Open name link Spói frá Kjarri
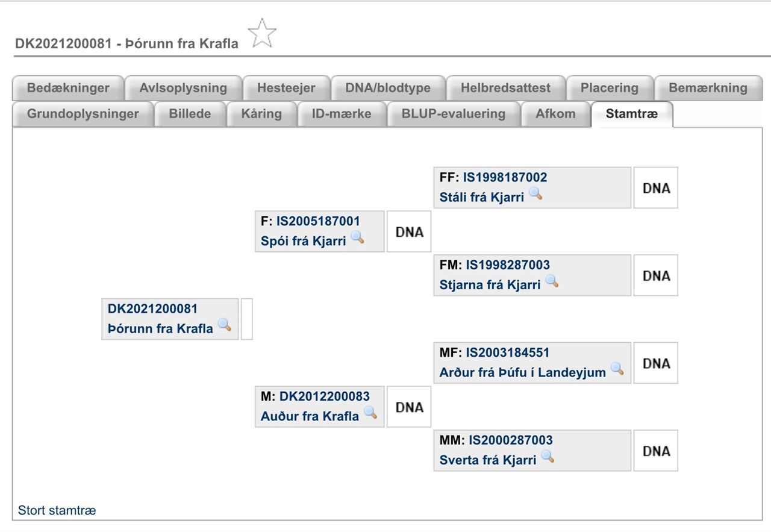The image size is (771, 532). (x=304, y=241)
